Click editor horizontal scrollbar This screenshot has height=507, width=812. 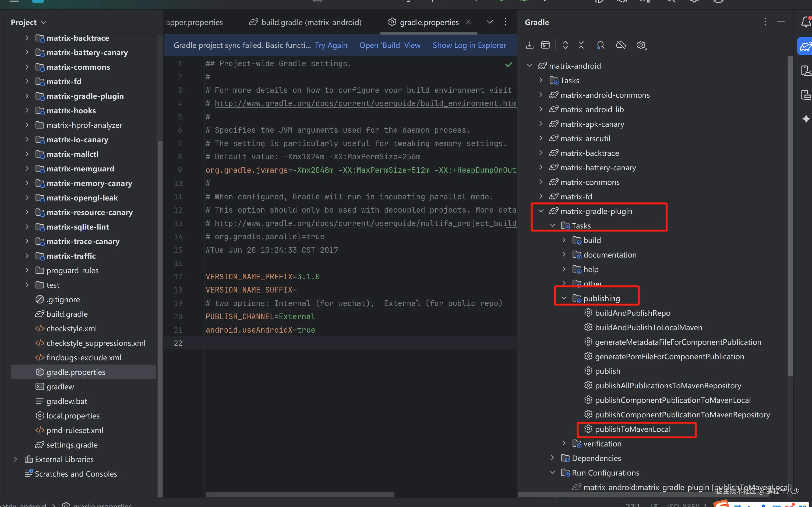point(299,494)
